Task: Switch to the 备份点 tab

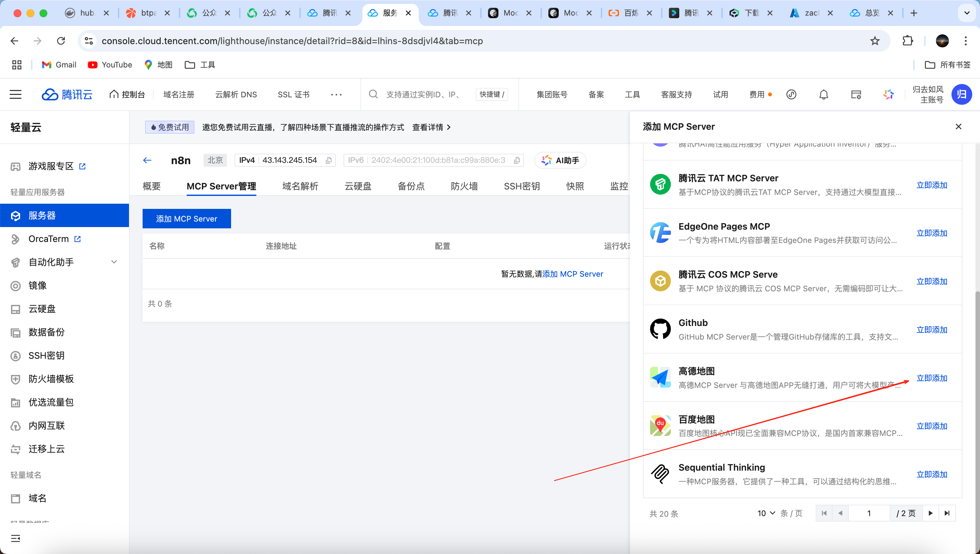Action: [x=411, y=186]
